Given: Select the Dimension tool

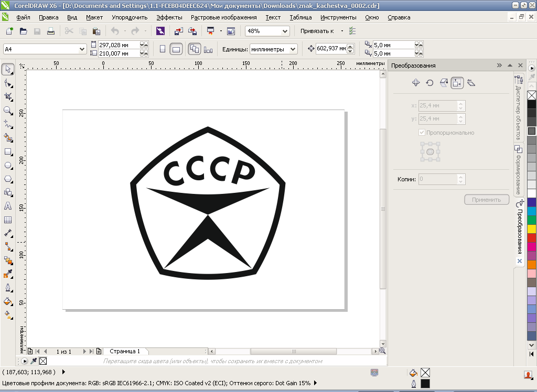Looking at the screenshot, I should pos(8,233).
